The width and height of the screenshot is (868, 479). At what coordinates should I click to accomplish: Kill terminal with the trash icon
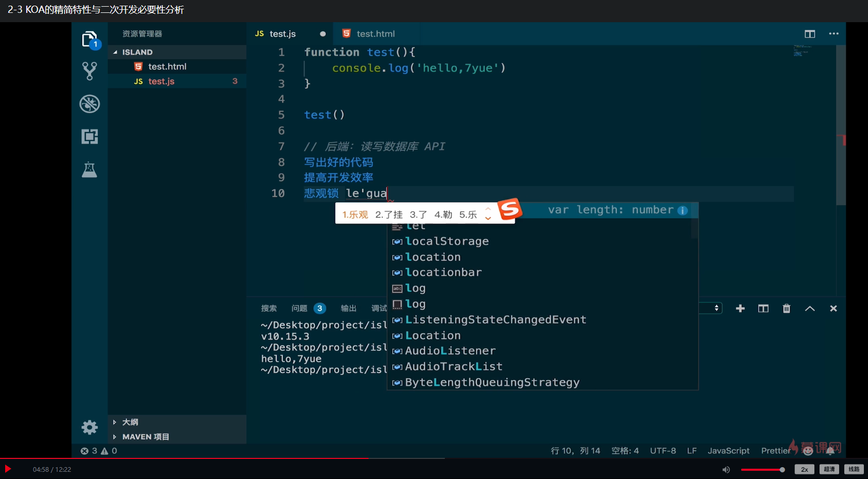point(787,309)
